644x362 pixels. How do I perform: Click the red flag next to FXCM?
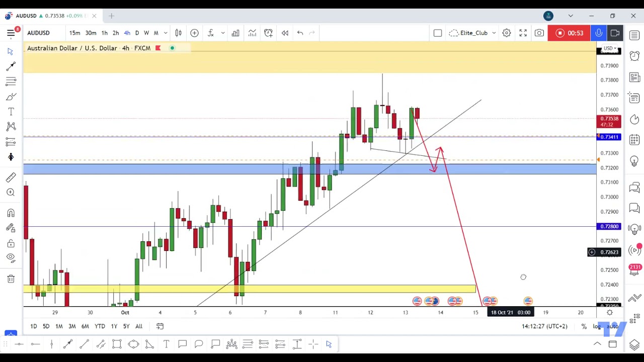point(158,48)
